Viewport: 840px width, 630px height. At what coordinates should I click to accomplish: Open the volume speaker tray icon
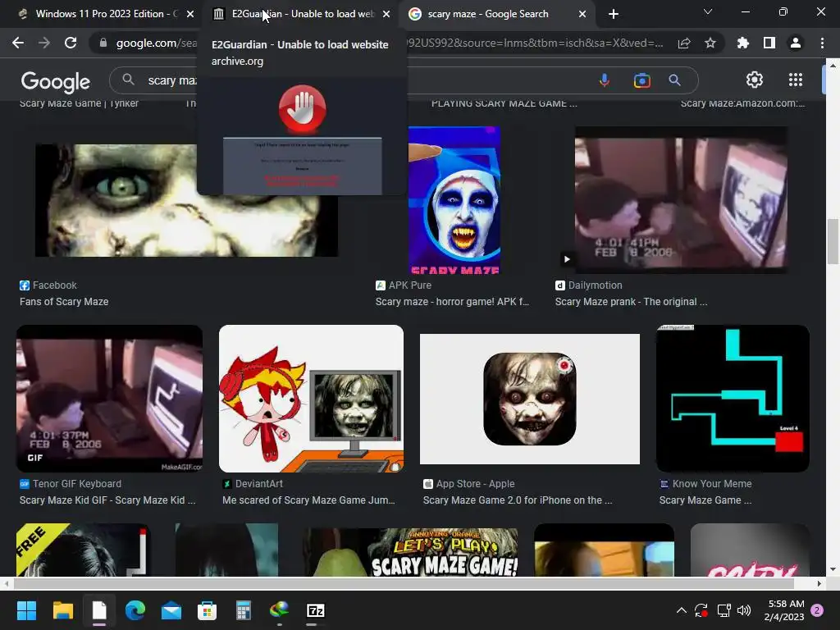(744, 610)
